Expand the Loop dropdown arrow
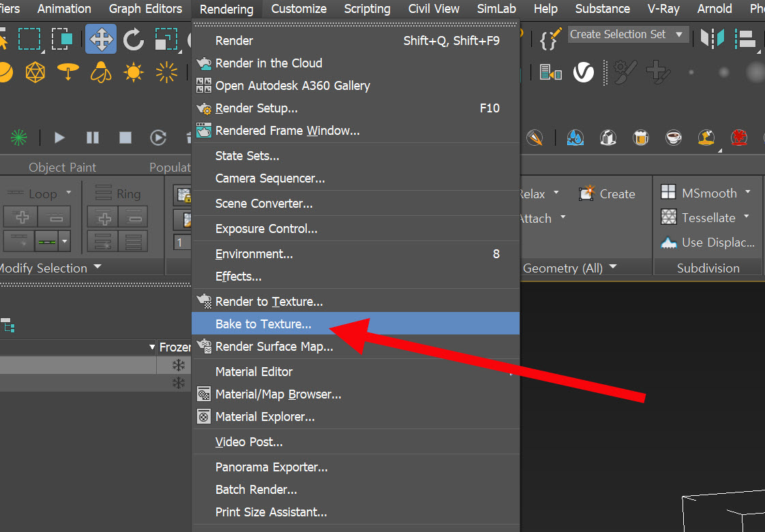The image size is (765, 532). 68,193
